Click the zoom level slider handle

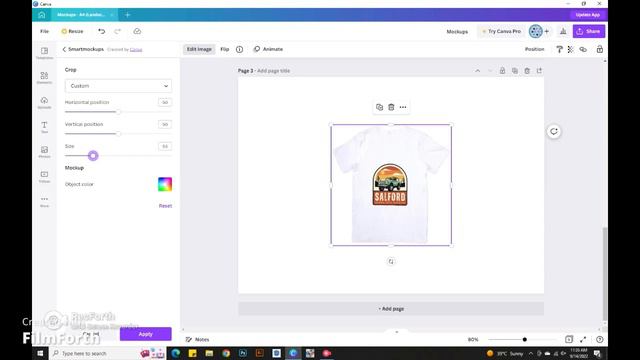(524, 340)
